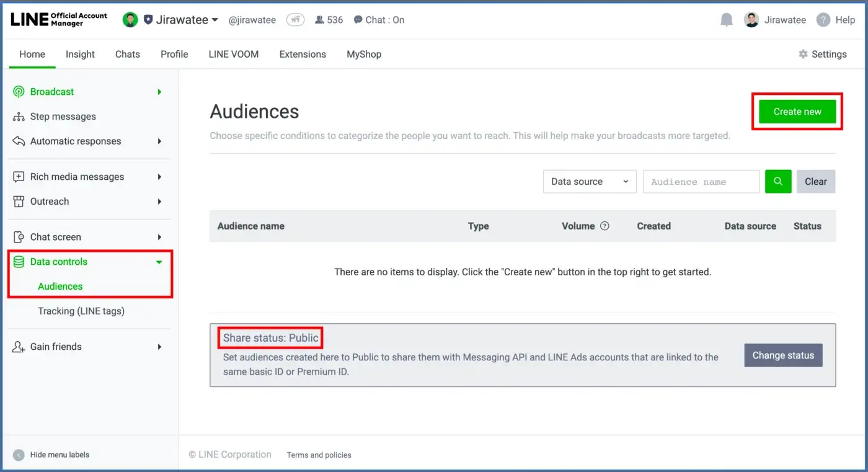Viewport: 868px width, 472px height.
Task: Select Audiences under Data controls
Action: pos(60,287)
